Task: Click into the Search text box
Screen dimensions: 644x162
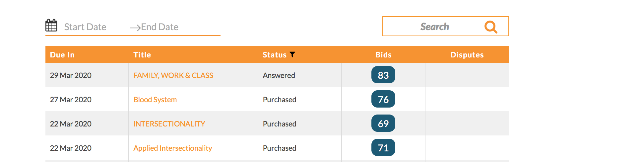Action: (434, 27)
